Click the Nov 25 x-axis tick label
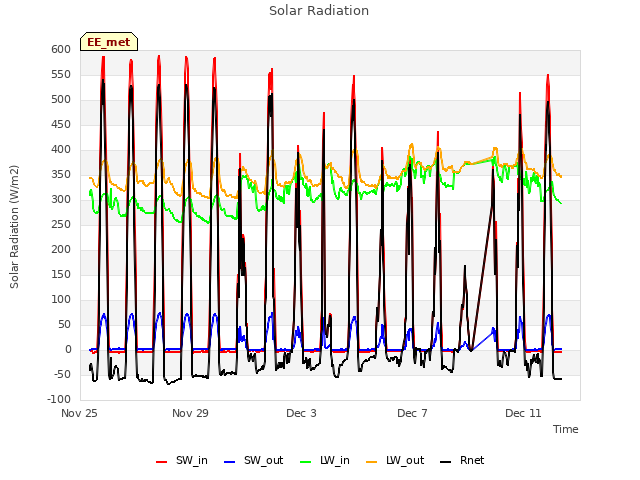This screenshot has height=480, width=640. (79, 413)
